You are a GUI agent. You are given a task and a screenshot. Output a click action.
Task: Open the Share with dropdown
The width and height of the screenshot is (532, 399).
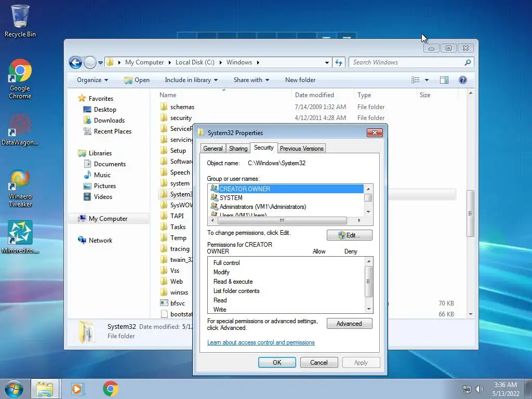point(251,80)
